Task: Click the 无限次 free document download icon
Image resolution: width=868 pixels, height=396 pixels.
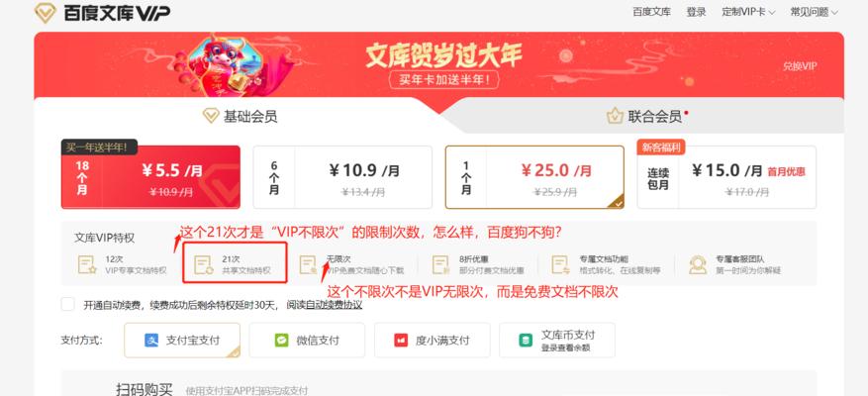Action: (x=308, y=264)
